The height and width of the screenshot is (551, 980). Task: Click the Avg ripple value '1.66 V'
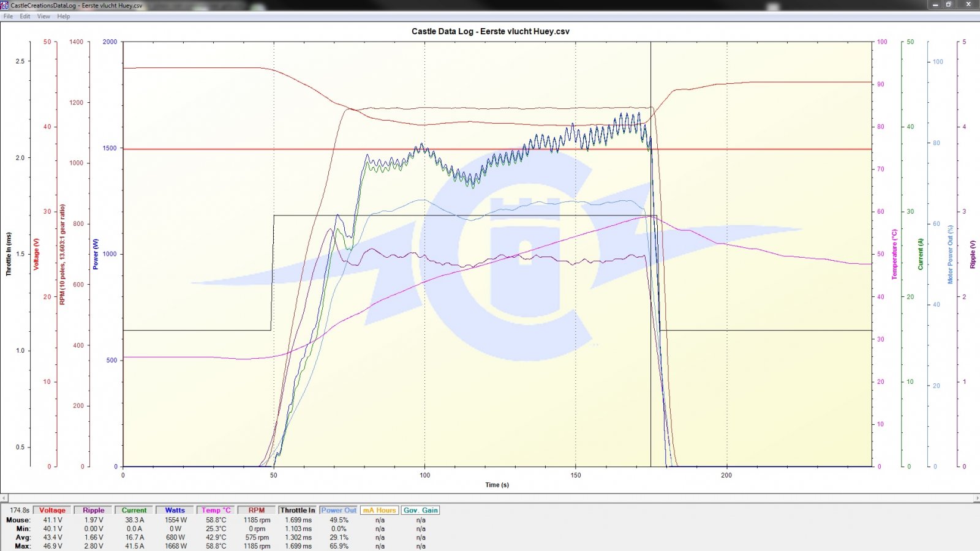coord(94,538)
